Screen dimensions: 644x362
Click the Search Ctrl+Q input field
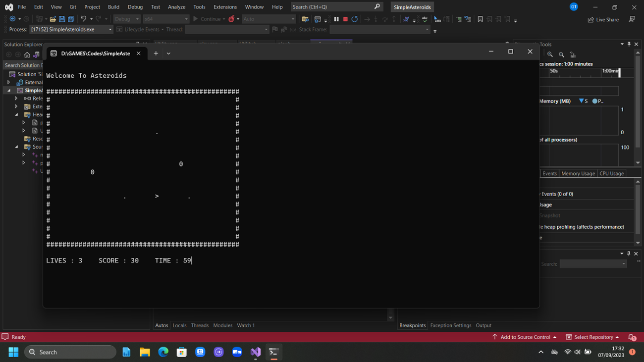(x=332, y=6)
